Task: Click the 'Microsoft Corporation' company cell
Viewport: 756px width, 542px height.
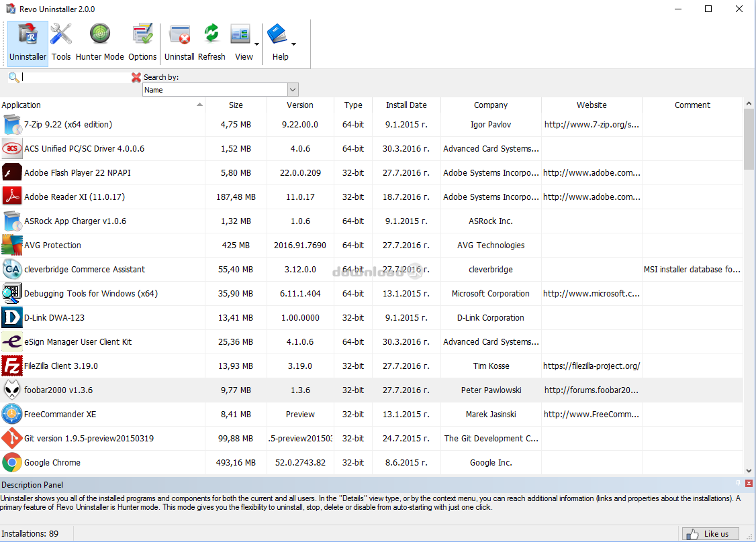Action: click(491, 293)
